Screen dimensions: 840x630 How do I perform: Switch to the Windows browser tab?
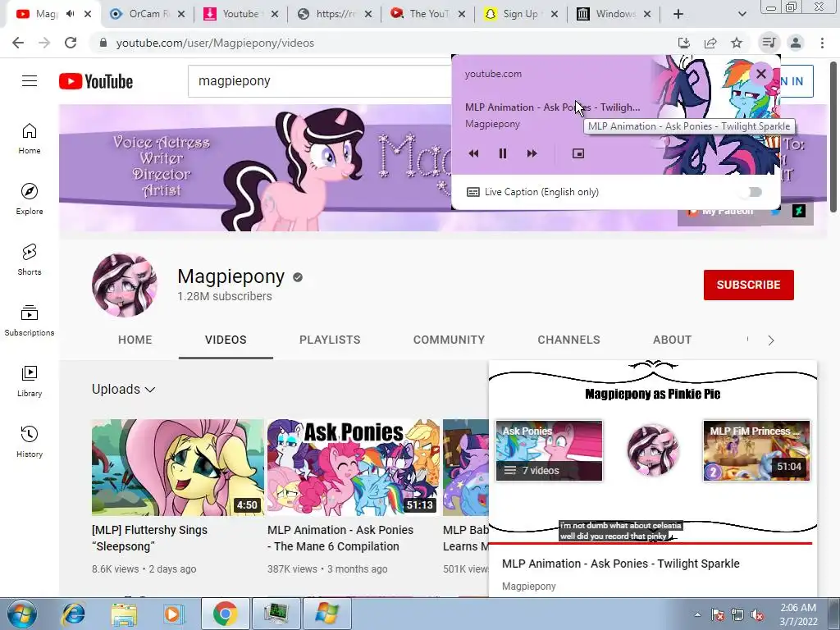pos(614,14)
